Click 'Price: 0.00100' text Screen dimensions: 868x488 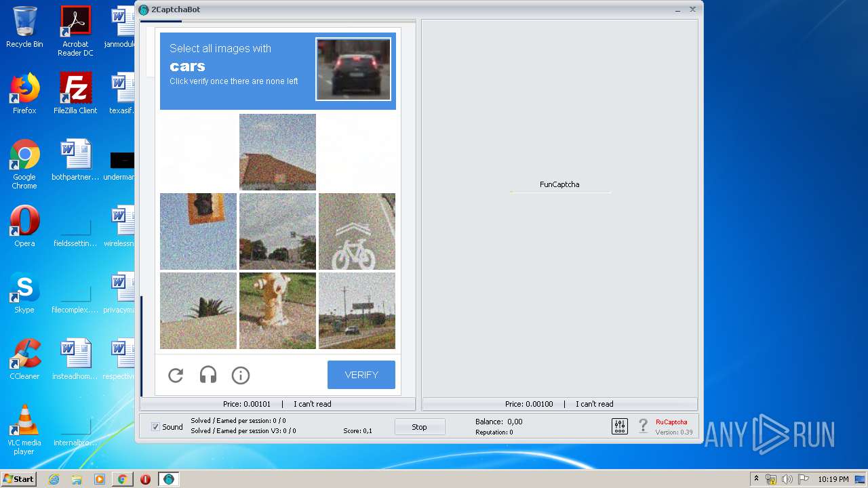529,404
